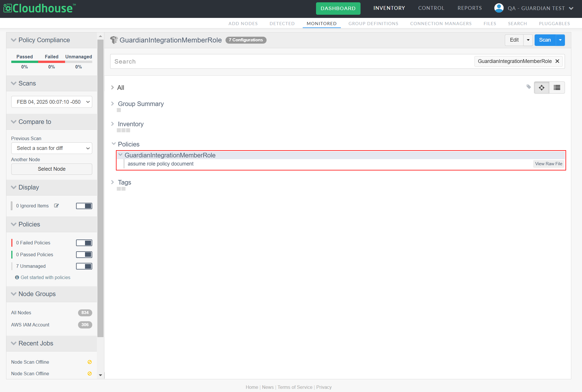Click the info icon beside Get started
The width and height of the screenshot is (582, 392).
17,277
